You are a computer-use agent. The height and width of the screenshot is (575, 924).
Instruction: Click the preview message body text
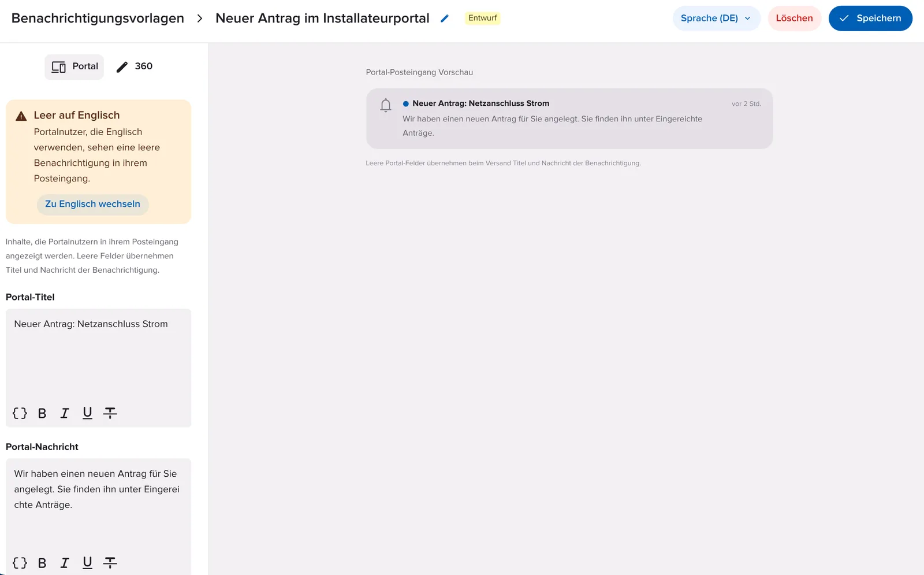click(x=552, y=126)
